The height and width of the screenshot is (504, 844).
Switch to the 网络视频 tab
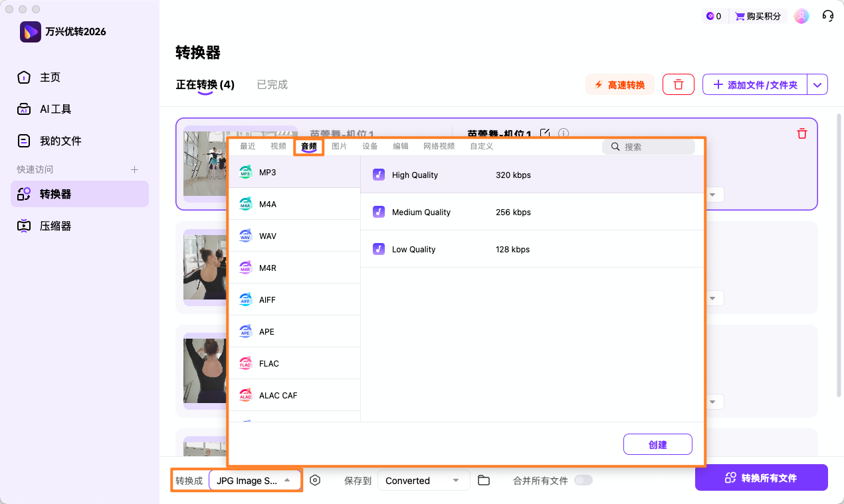pyautogui.click(x=438, y=146)
